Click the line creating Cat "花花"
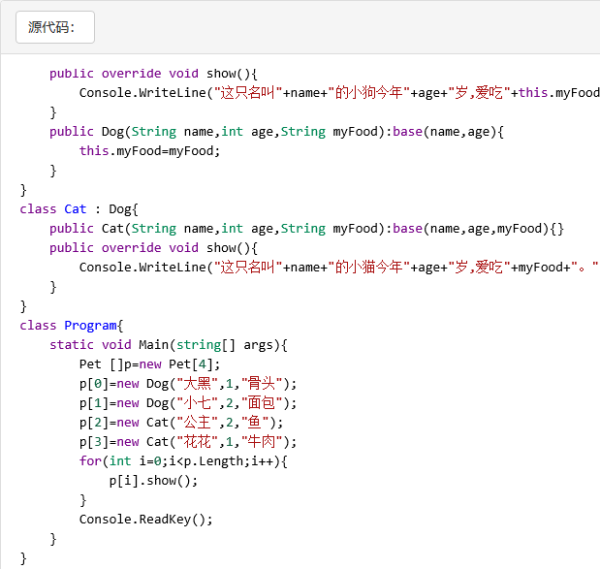 tap(188, 441)
